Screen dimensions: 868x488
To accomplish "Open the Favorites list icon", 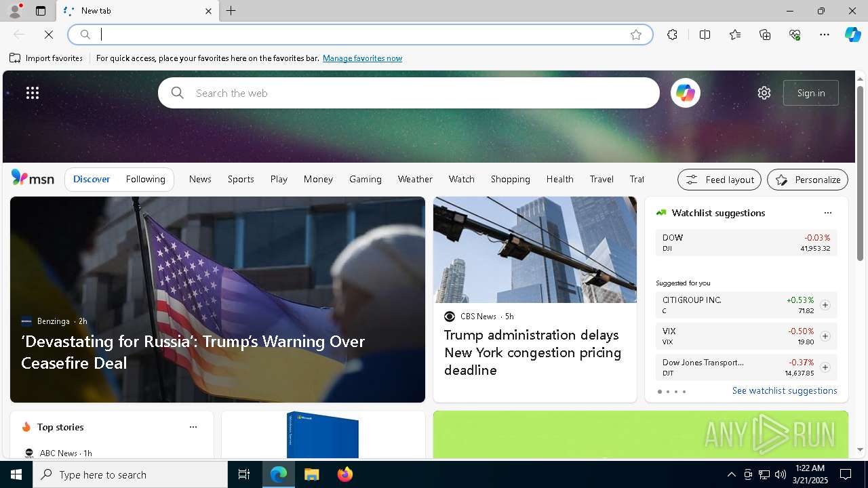I will pyautogui.click(x=735, y=35).
